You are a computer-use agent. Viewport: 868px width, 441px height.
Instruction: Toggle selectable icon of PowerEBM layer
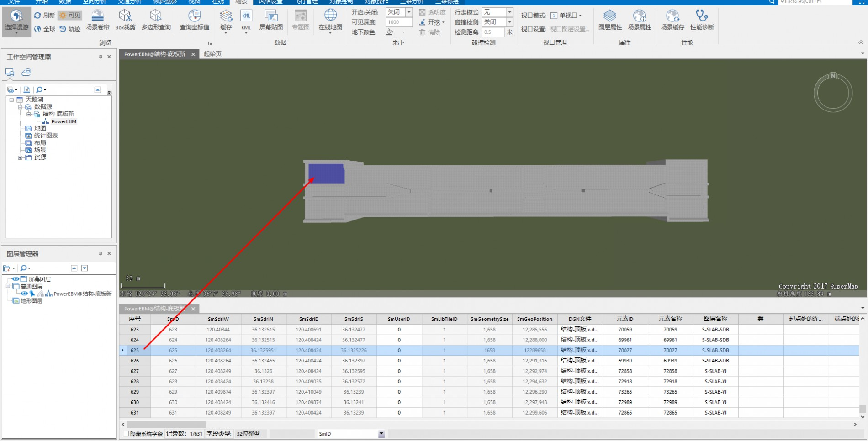tap(32, 294)
